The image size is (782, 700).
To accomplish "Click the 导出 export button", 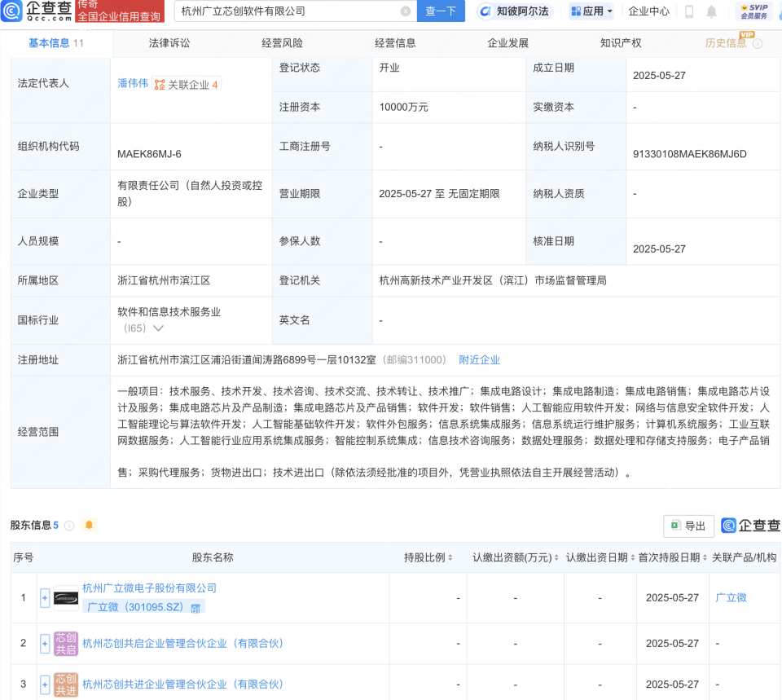I will point(688,526).
